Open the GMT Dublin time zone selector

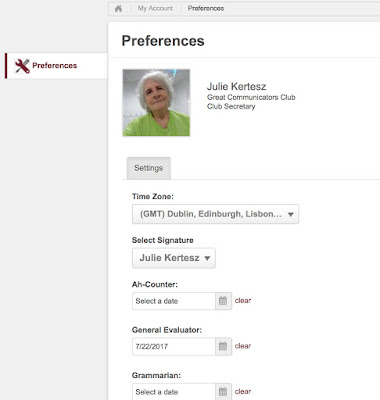click(x=215, y=214)
